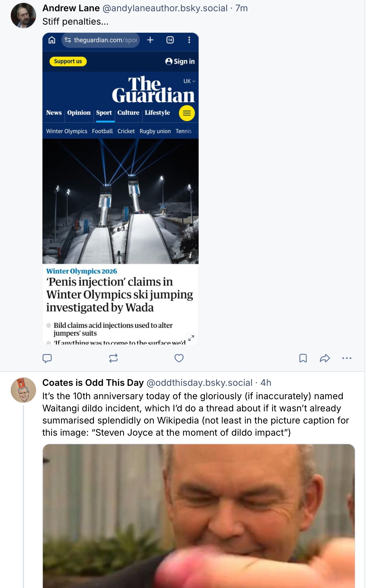Click the thread connector line below Coates avatar

[23, 496]
